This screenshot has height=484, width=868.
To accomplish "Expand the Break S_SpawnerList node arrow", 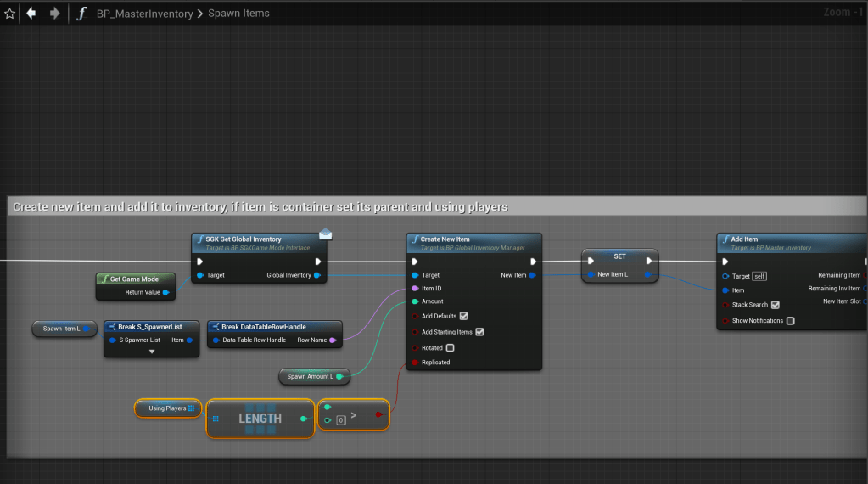I will click(x=152, y=351).
